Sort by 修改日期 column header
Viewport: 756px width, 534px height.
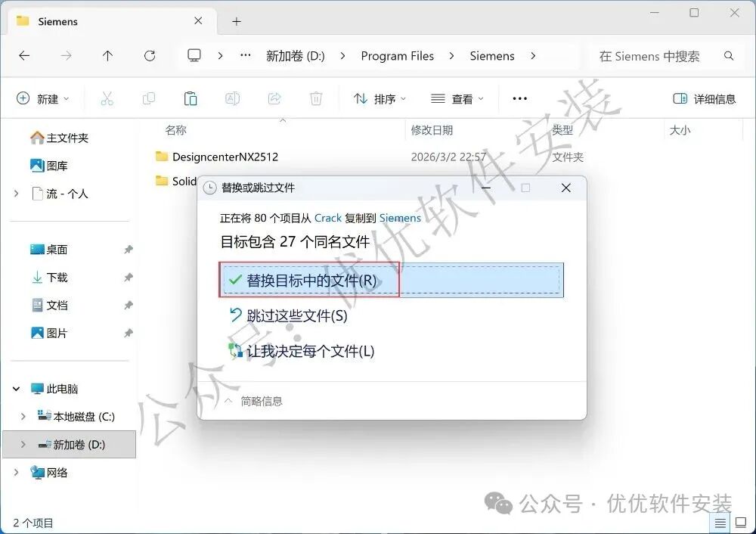point(432,130)
